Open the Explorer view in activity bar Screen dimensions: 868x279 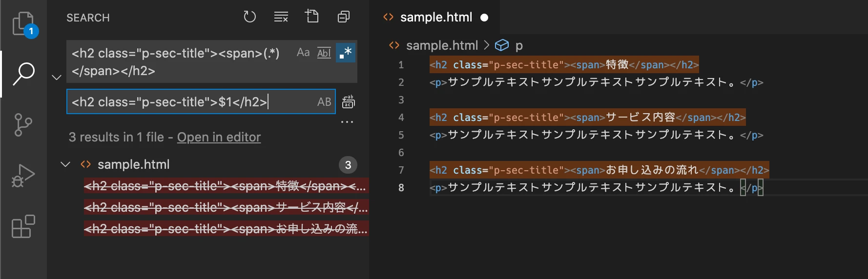pos(23,24)
